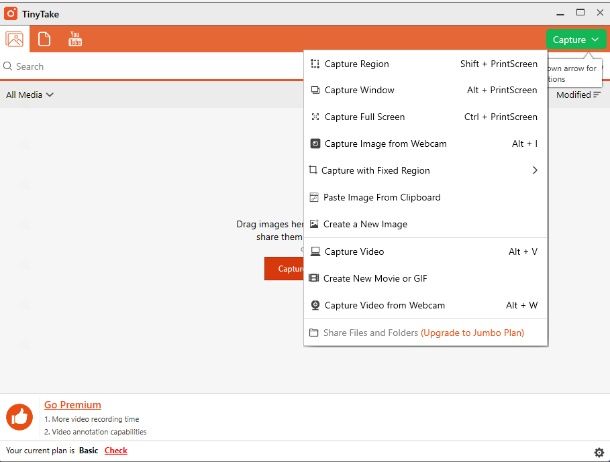The image size is (610, 462).
Task: Choose Create New Movie or GIF
Action: (x=426, y=278)
